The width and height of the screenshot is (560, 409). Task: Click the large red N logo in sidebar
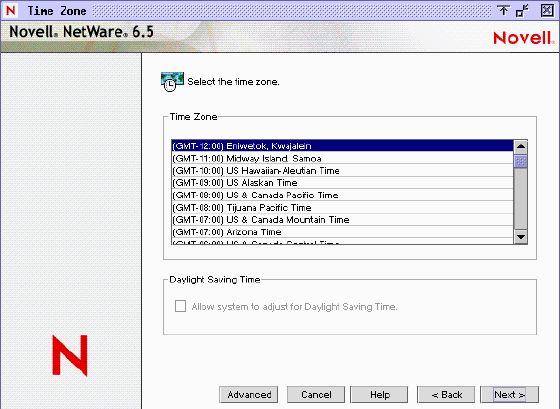pos(70,355)
